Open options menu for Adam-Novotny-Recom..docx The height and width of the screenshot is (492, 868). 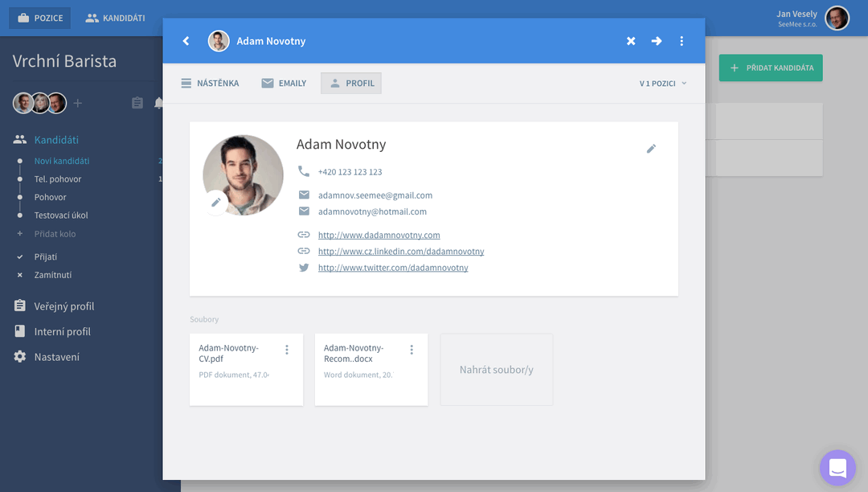pos(411,349)
